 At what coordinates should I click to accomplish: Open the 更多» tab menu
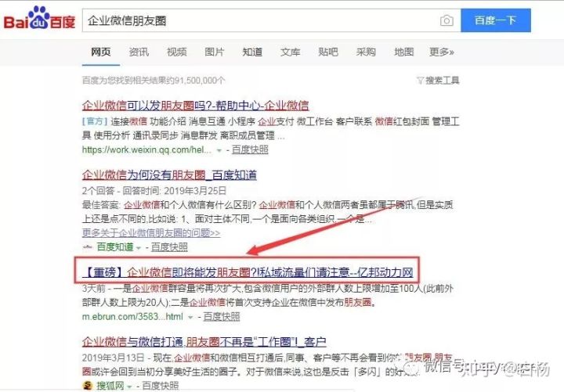click(x=441, y=52)
